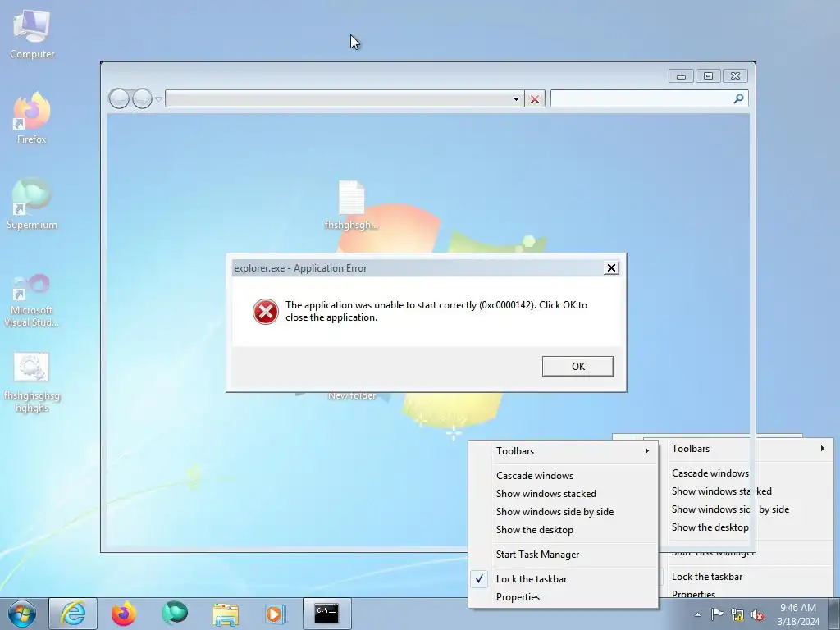The height and width of the screenshot is (630, 840).
Task: Show hidden tray icons arrow
Action: pos(697,614)
